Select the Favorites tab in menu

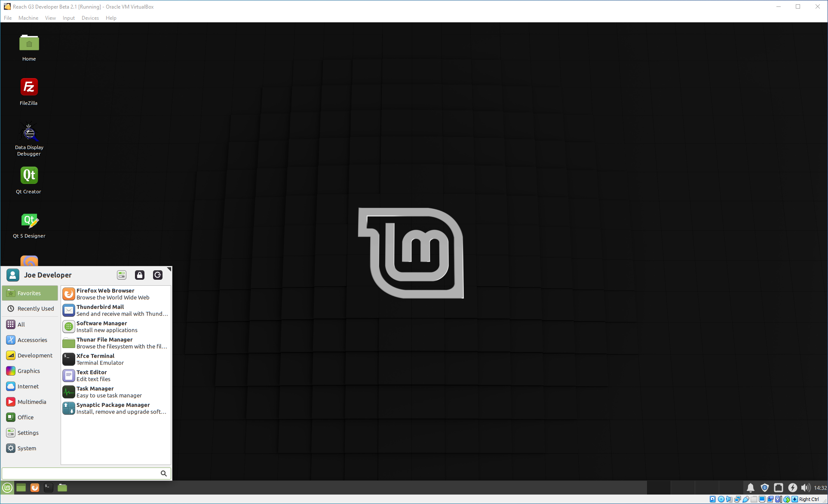tap(30, 293)
